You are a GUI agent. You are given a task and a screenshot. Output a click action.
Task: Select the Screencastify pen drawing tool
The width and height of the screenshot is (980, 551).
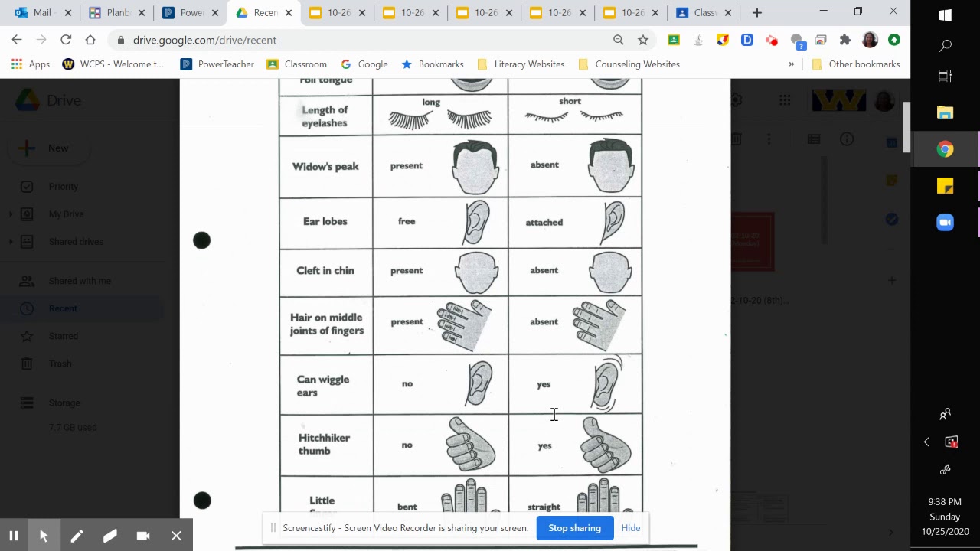coord(77,536)
